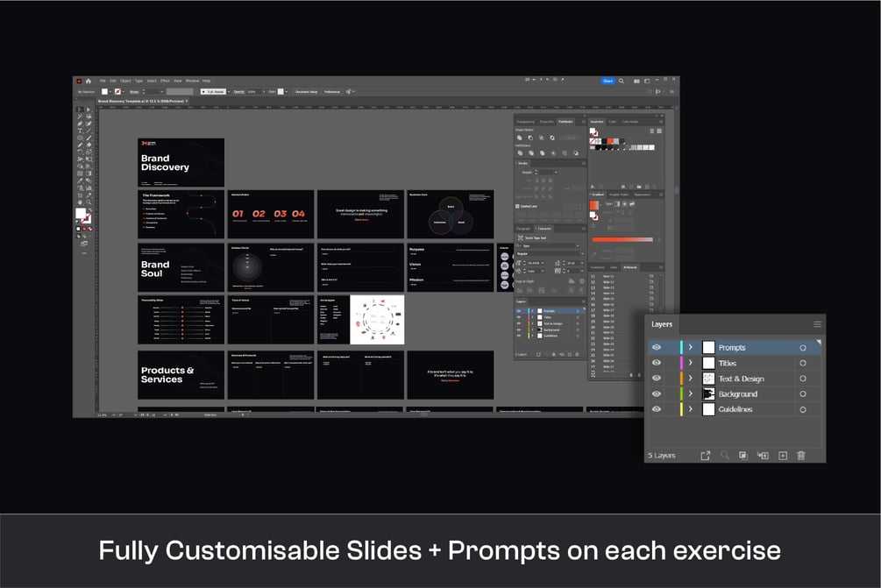Create a new layer in Layers panel

coord(783,456)
